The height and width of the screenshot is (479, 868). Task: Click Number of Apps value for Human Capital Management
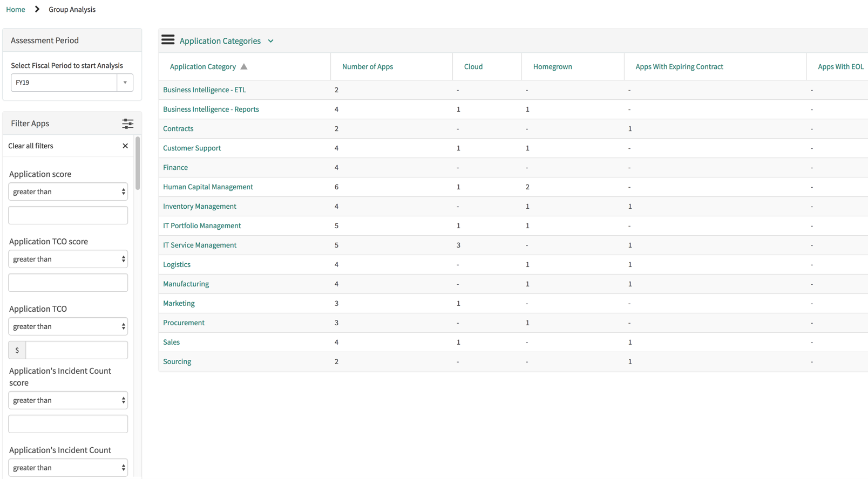(336, 187)
